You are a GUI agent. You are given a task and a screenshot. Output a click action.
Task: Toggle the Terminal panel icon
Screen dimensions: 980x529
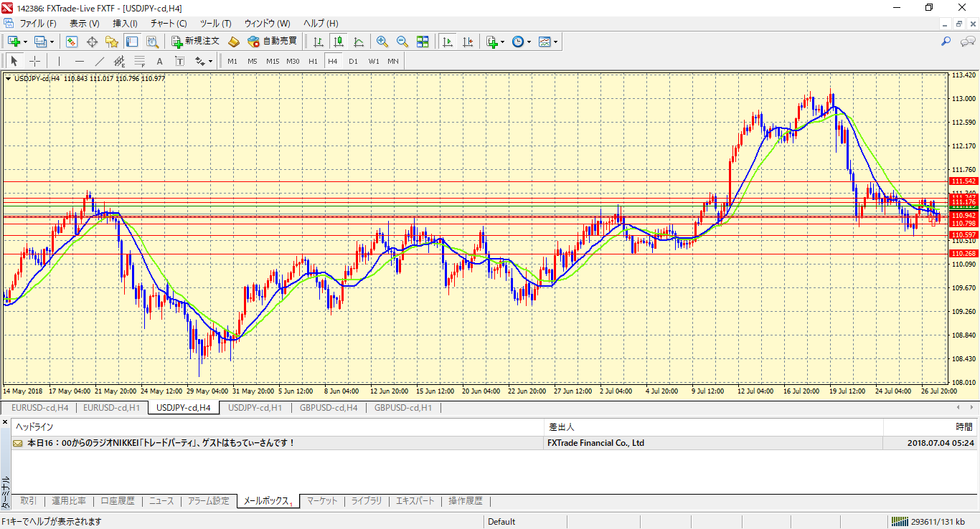(x=131, y=42)
